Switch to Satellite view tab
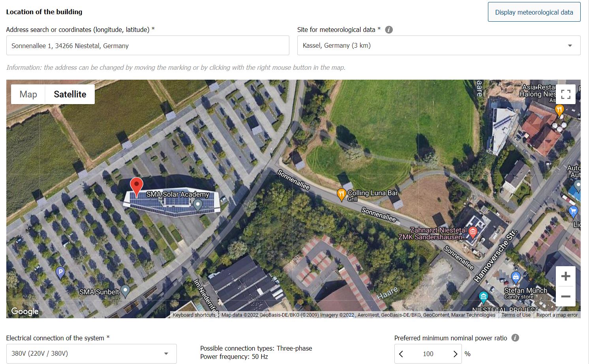This screenshot has height=364, width=589. tap(70, 94)
